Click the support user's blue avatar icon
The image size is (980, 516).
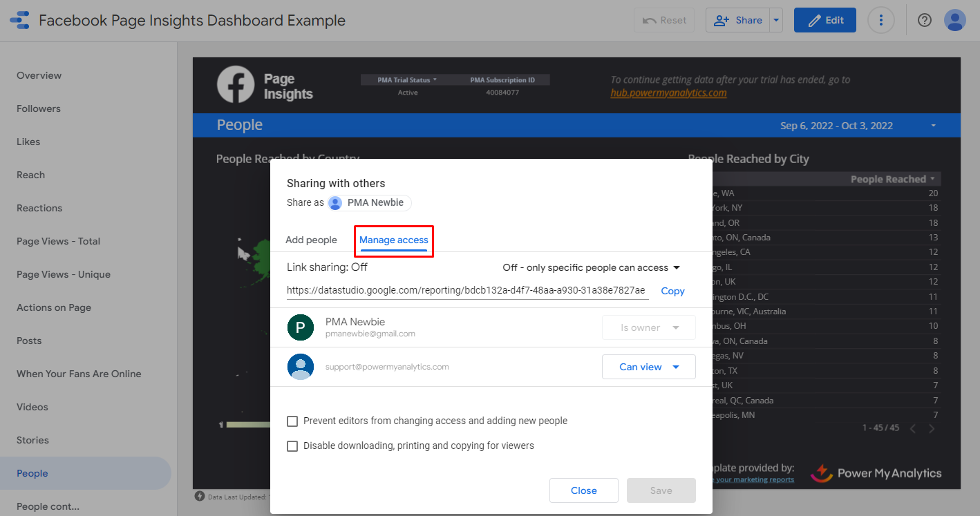point(301,367)
